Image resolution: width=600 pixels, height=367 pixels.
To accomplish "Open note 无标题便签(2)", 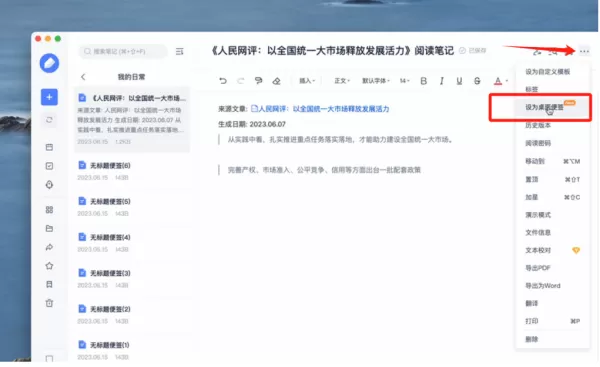I will pyautogui.click(x=132, y=315).
